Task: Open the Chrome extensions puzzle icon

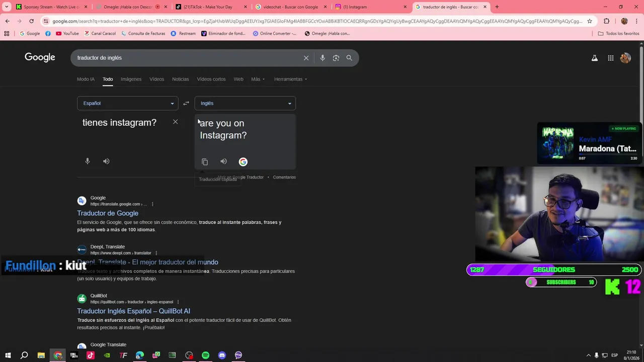Action: click(x=606, y=21)
